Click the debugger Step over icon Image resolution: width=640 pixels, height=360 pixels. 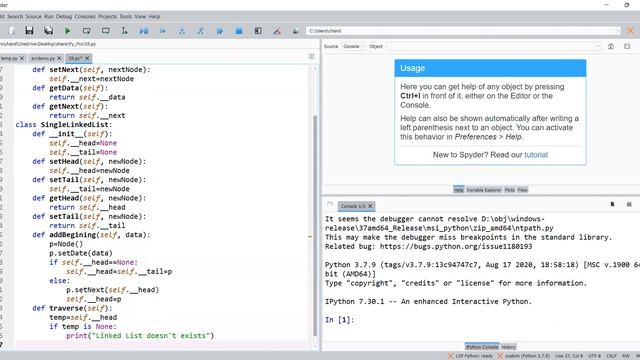(163, 31)
